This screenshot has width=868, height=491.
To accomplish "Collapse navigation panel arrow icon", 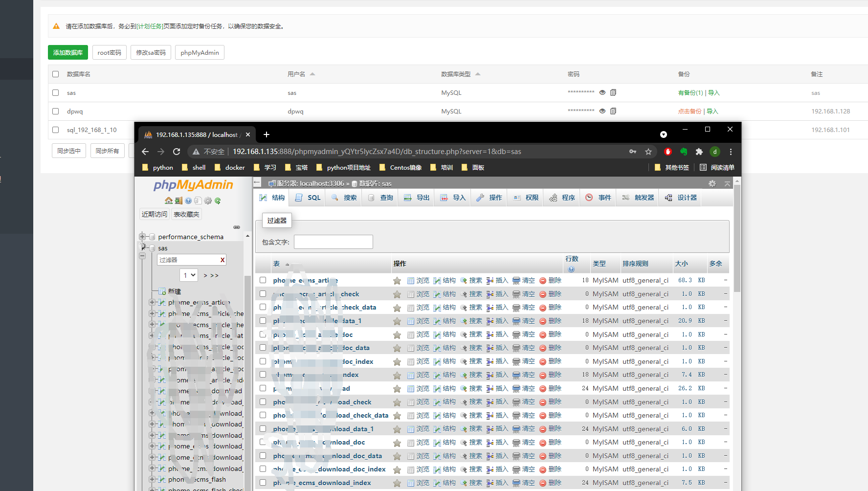I will [x=257, y=182].
